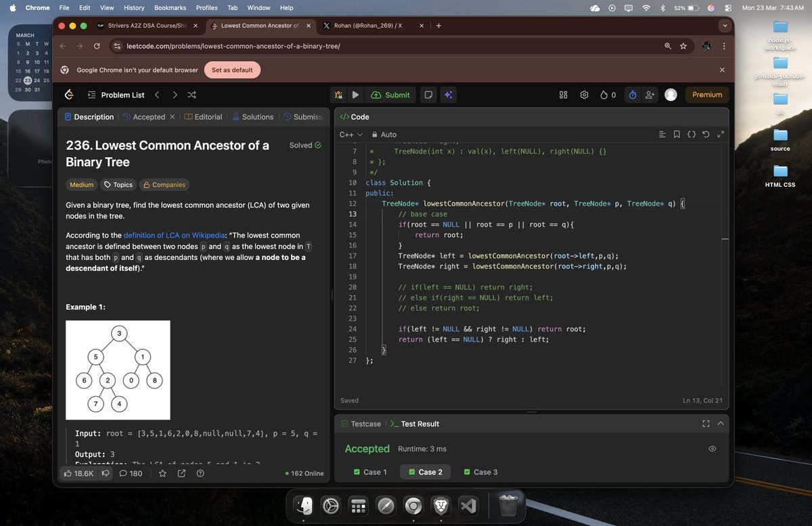Screen dimensions: 812x526
Task: Show the Companies tag list
Action: coord(164,185)
